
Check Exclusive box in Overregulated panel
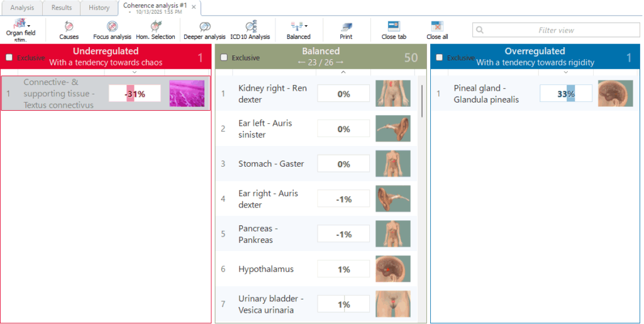(x=439, y=58)
